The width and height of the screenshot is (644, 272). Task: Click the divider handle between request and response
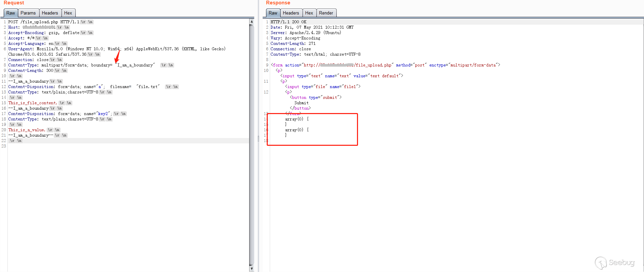tap(259, 139)
